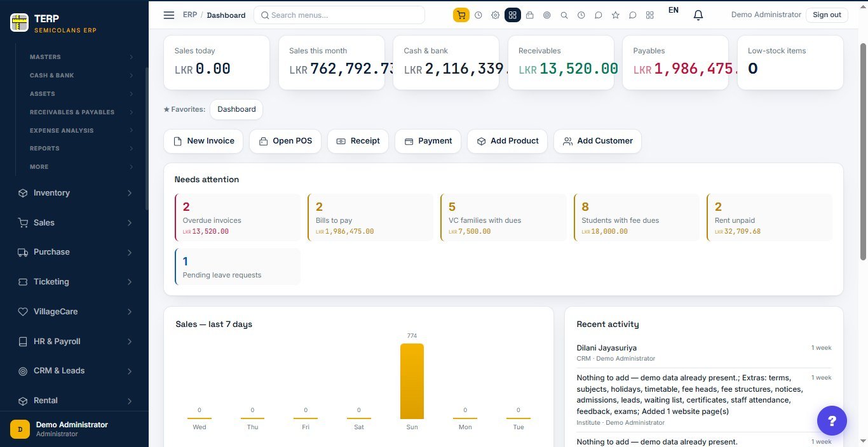Click the Inventory box icon in sidebar
This screenshot has width=868, height=447.
tap(23, 193)
